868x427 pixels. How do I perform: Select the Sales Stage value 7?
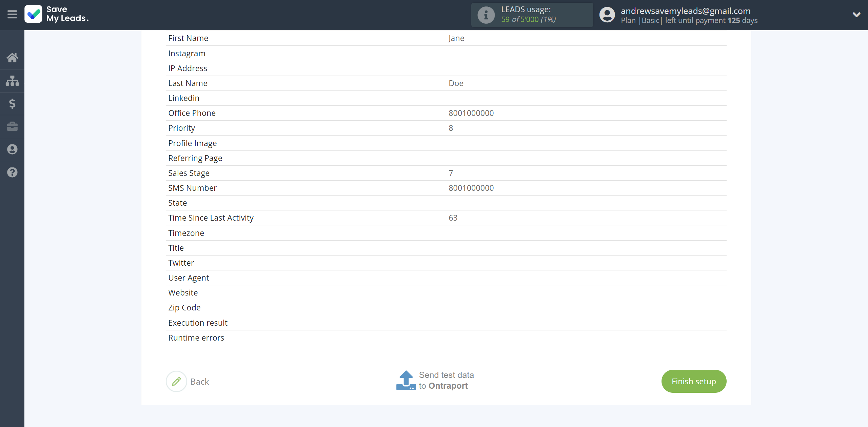coord(451,173)
